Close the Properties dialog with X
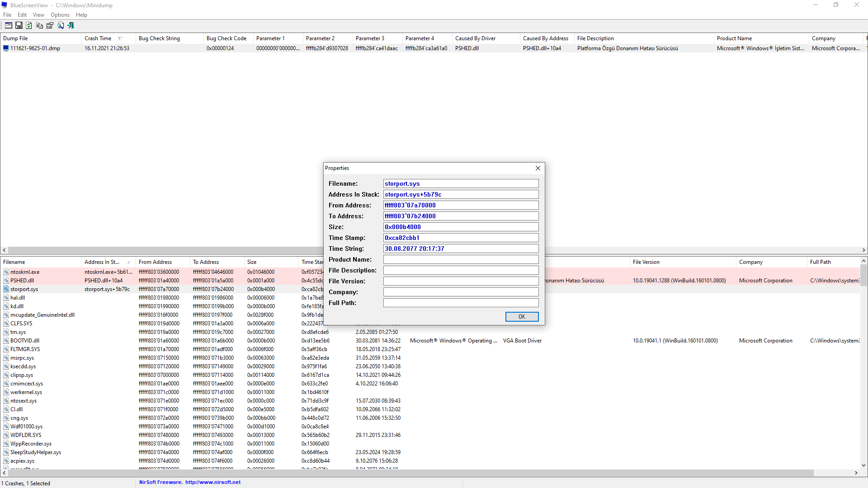 pyautogui.click(x=538, y=168)
